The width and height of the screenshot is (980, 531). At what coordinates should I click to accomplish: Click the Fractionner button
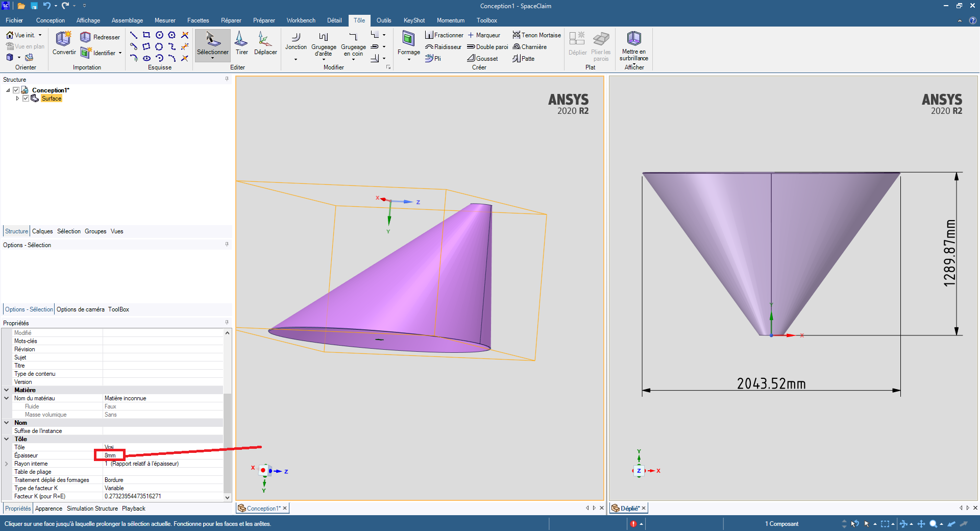444,35
